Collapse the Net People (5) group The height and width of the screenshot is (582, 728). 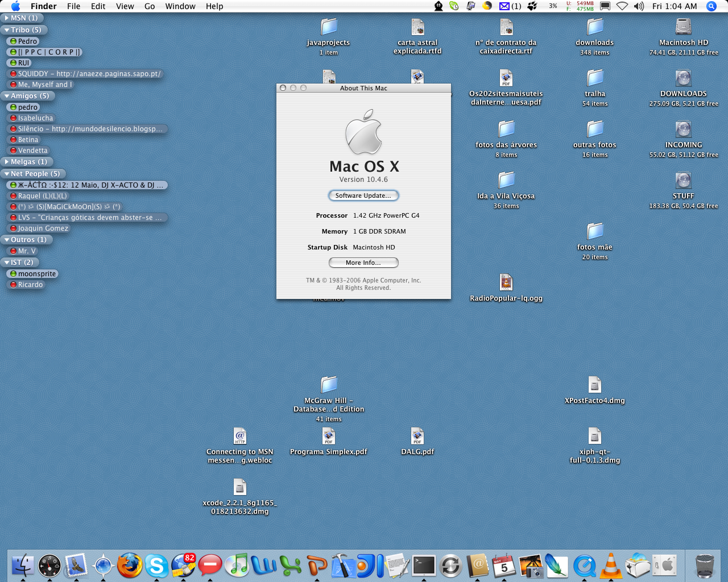click(7, 174)
